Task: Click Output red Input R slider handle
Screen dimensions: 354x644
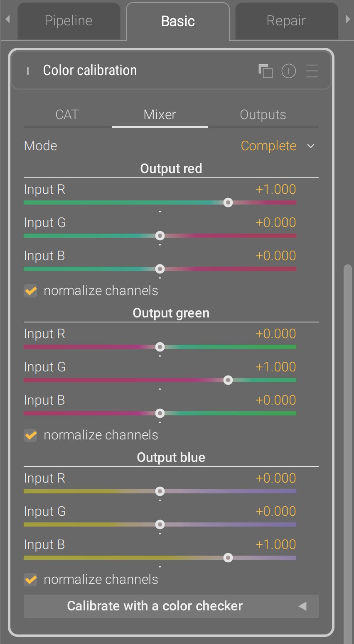Action: click(228, 202)
